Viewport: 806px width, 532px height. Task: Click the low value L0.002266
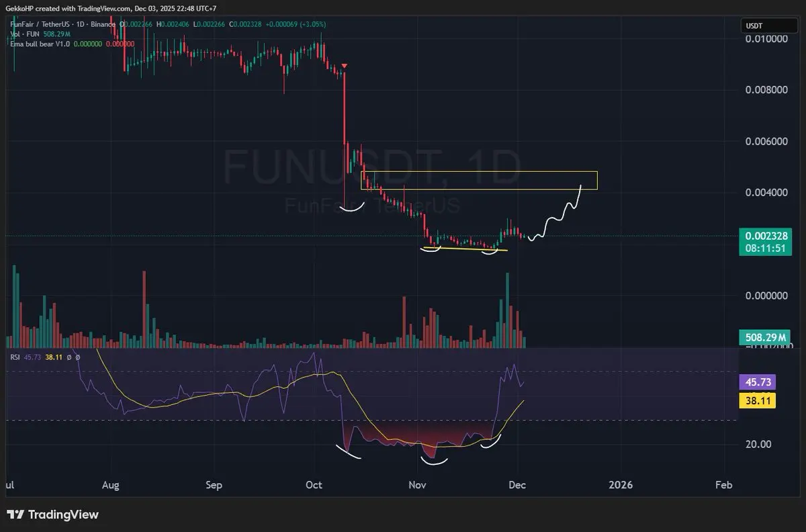point(209,25)
